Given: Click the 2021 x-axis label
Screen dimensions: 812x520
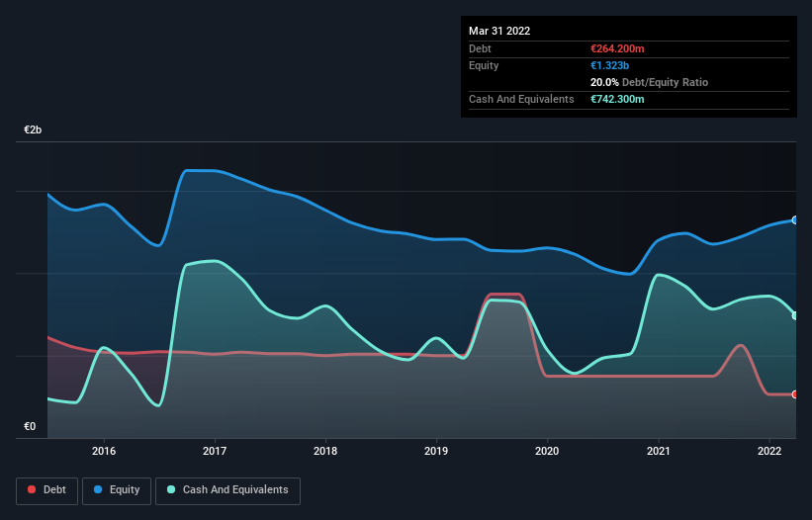Looking at the screenshot, I should pyautogui.click(x=658, y=451).
